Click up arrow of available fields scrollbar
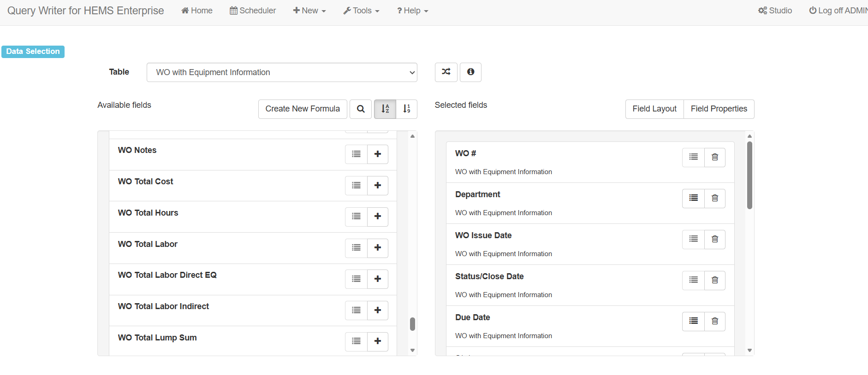The width and height of the screenshot is (868, 375). 412,136
